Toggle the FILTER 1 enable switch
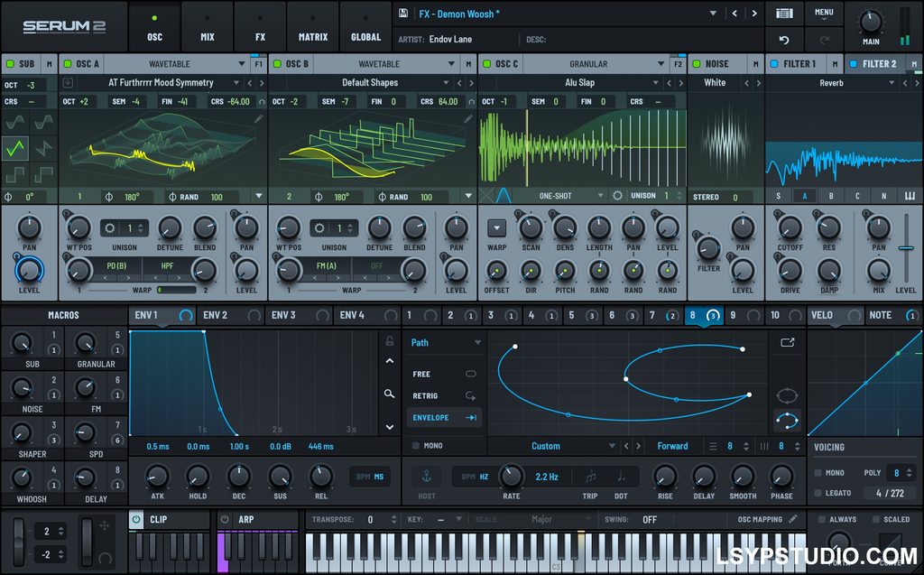Screen dimensions: 924x575 point(773,64)
